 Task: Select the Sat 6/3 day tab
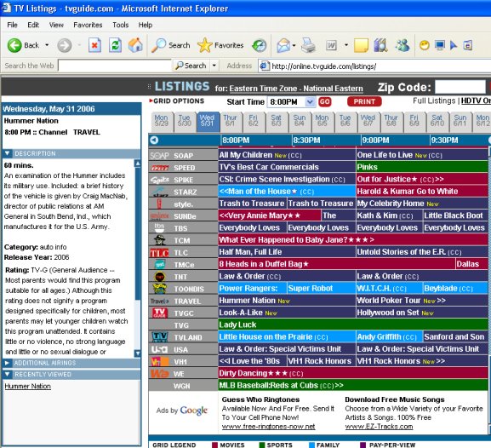click(x=276, y=121)
